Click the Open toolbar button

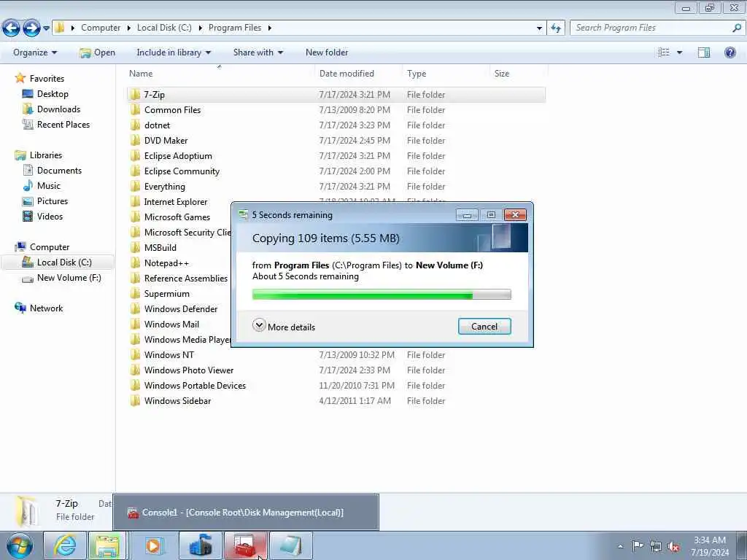point(98,52)
